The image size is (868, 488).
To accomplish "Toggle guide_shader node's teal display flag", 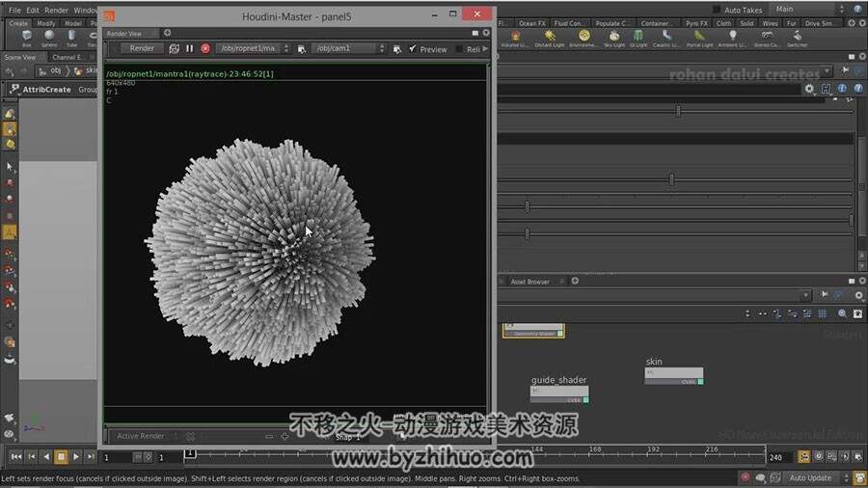I will 585,399.
